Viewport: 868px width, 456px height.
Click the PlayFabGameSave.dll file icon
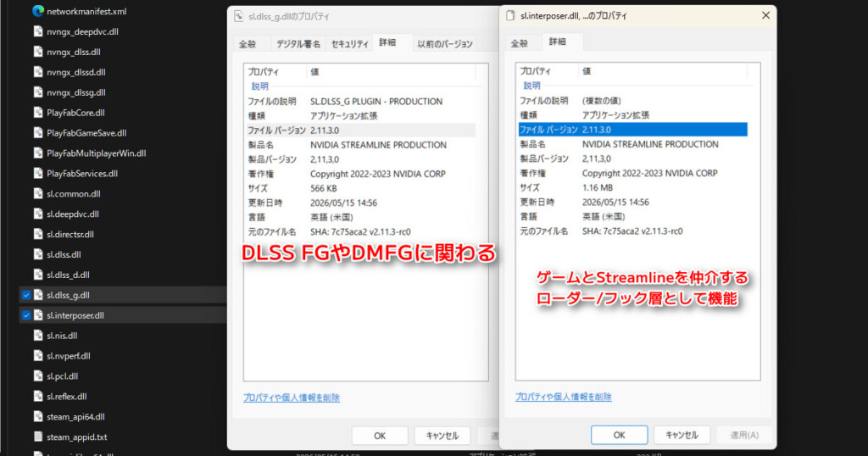pyautogui.click(x=38, y=133)
